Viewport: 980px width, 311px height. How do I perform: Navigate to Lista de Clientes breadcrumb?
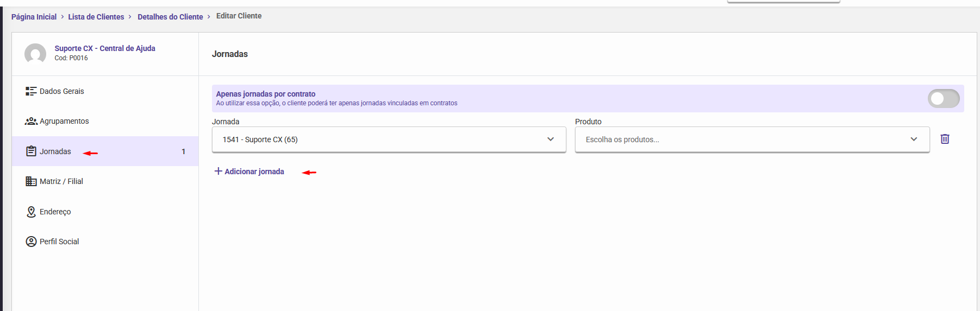(96, 17)
